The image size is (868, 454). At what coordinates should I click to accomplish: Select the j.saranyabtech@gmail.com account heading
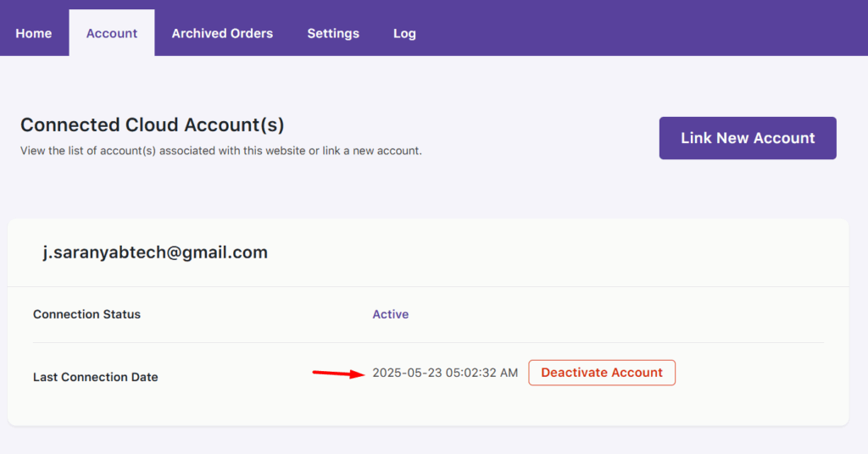[x=155, y=252]
